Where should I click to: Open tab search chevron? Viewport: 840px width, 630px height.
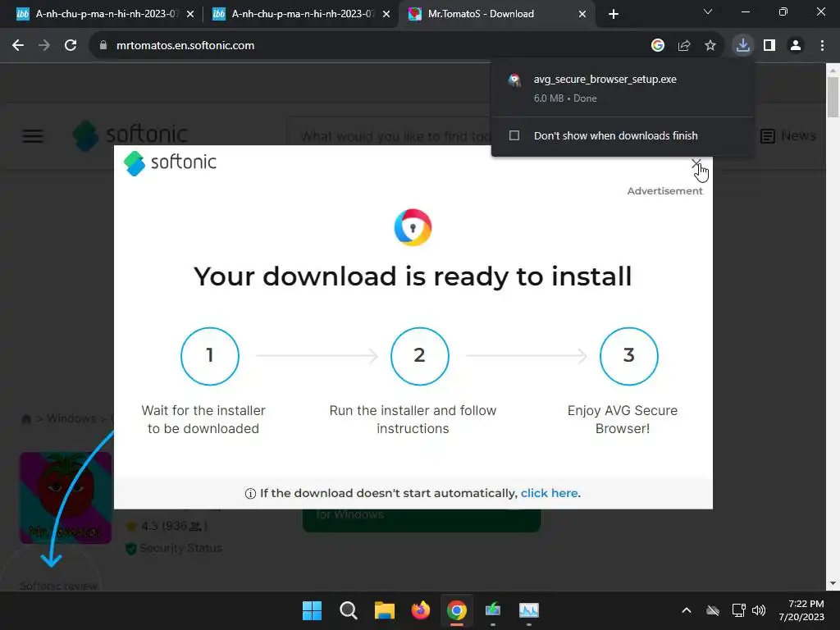point(708,11)
